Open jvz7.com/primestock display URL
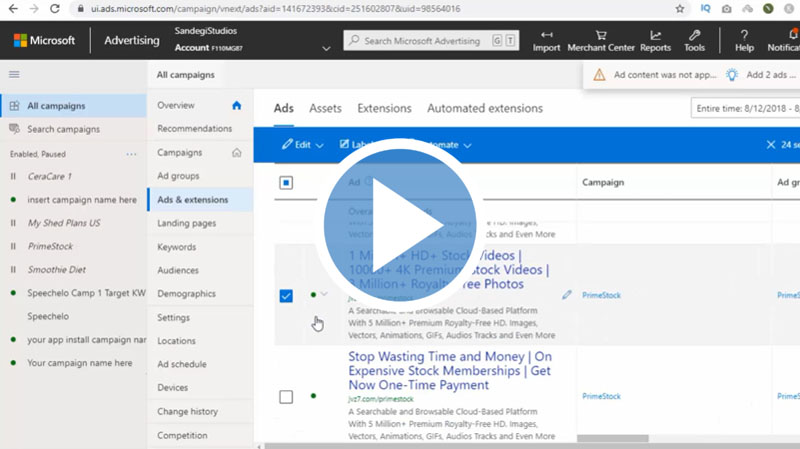The height and width of the screenshot is (449, 800). pos(381,399)
